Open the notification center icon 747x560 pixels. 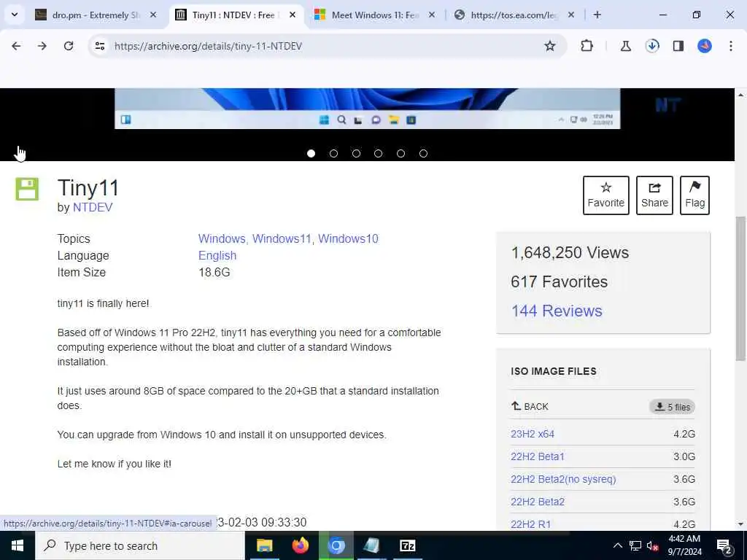click(x=724, y=546)
